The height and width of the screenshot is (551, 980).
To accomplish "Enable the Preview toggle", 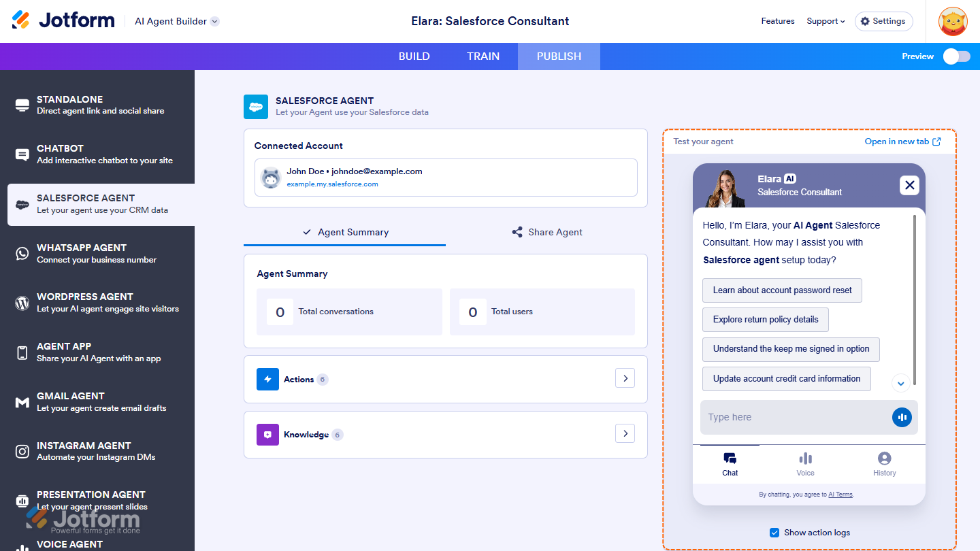I will [955, 56].
